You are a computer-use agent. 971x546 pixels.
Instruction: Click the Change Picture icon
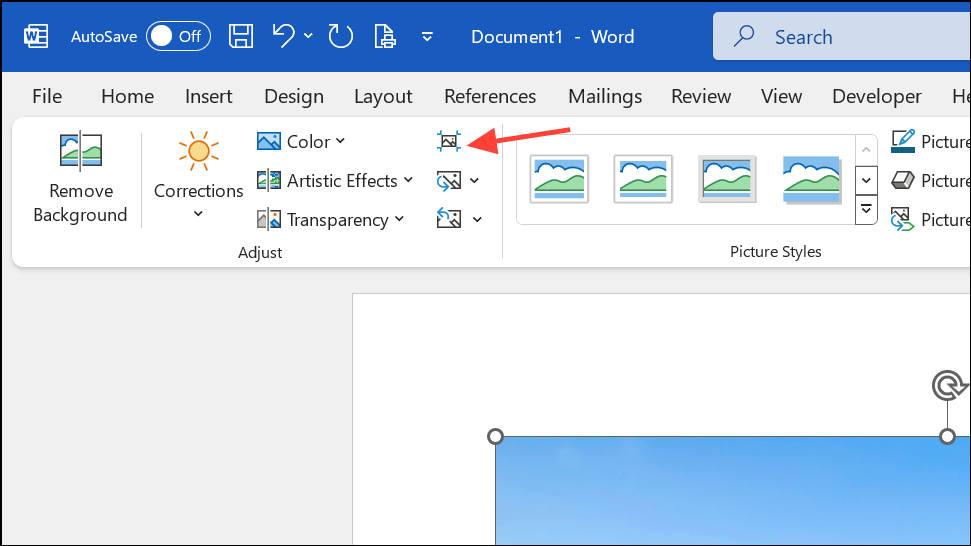[x=448, y=181]
